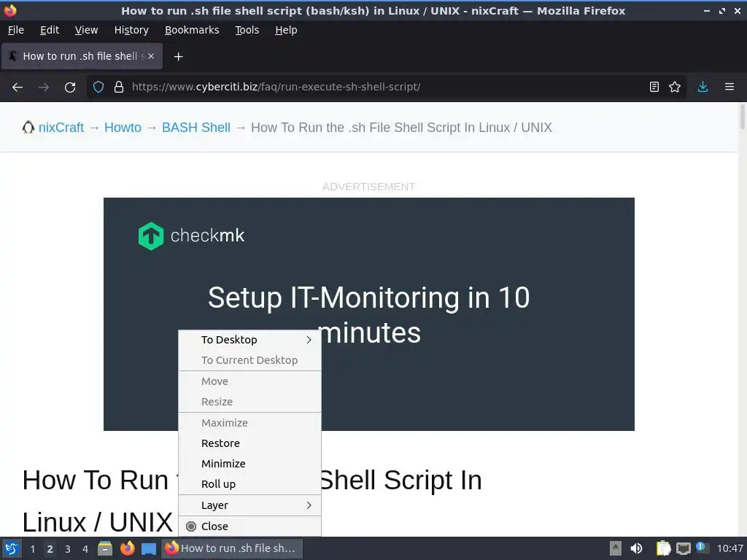Open the Edit menu
747x560 pixels.
50,30
